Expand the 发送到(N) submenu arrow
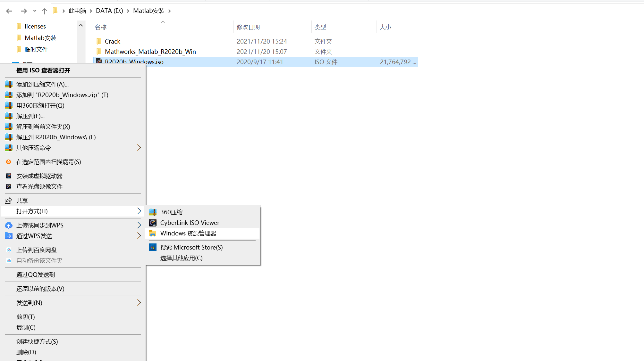 click(139, 303)
